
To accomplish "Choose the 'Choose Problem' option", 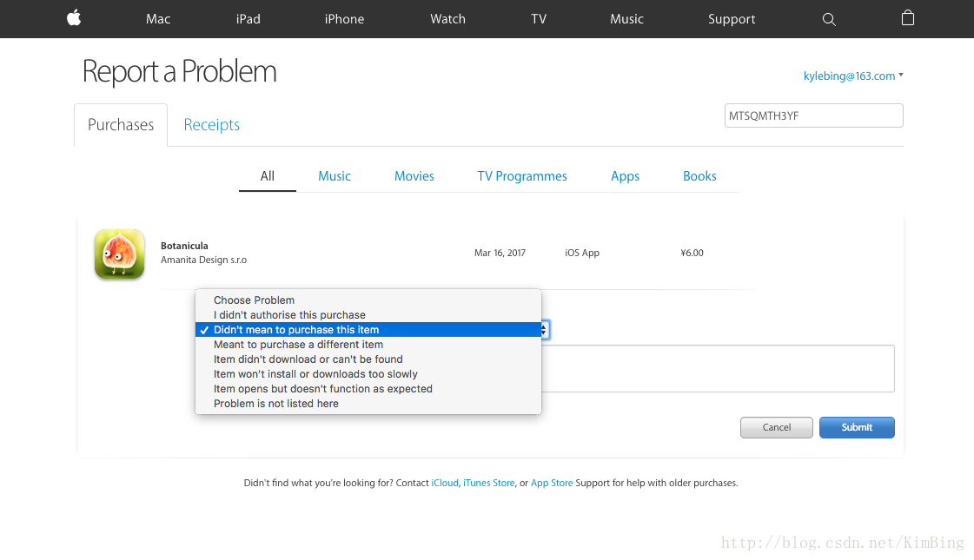I will 368,300.
